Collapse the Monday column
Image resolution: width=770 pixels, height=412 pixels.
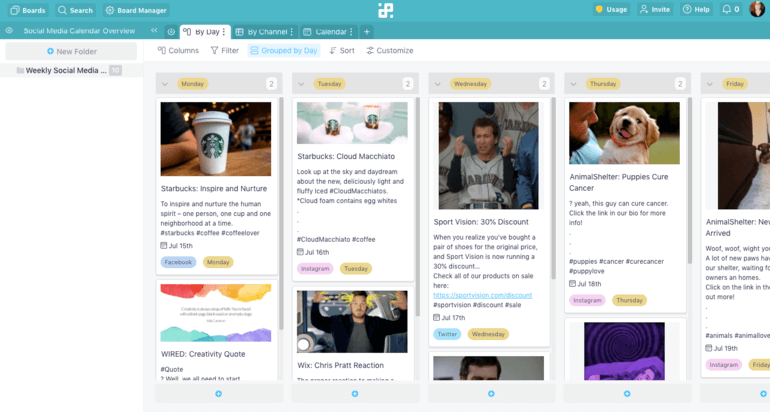tap(165, 84)
